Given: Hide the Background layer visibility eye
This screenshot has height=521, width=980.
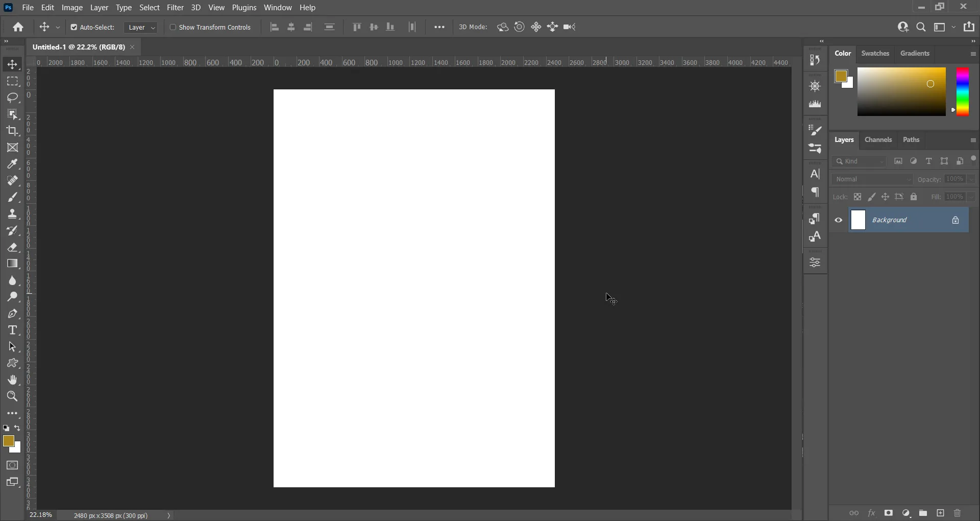Looking at the screenshot, I should (839, 220).
